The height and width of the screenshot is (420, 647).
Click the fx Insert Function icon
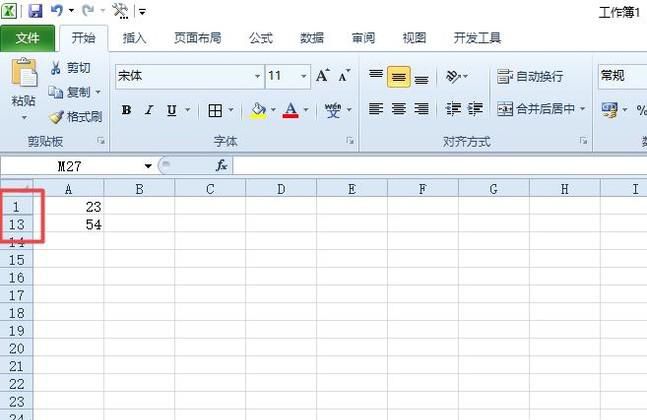click(222, 166)
